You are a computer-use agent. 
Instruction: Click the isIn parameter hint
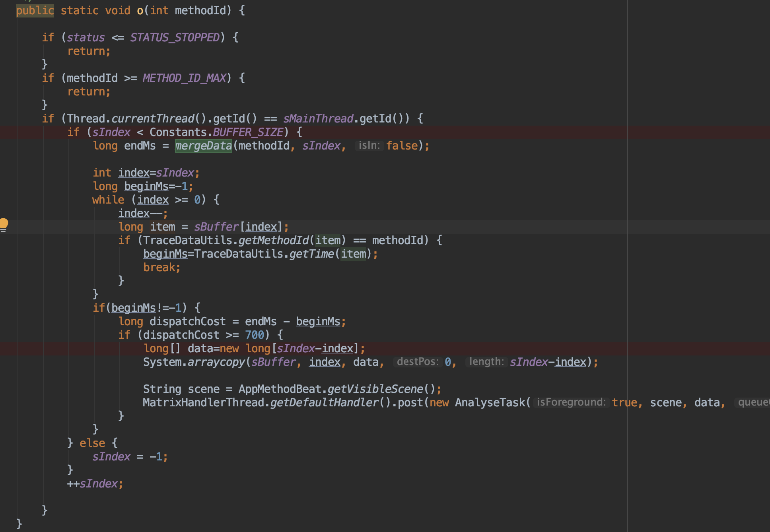pos(369,146)
